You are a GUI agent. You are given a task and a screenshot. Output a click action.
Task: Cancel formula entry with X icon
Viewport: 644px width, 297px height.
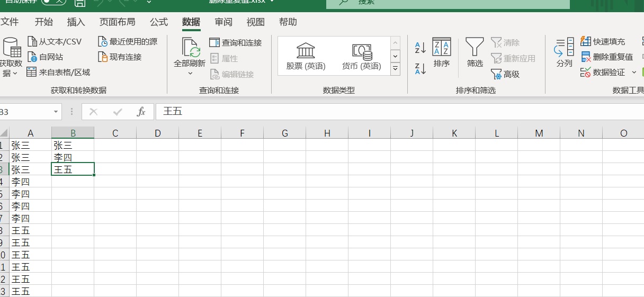click(x=94, y=112)
